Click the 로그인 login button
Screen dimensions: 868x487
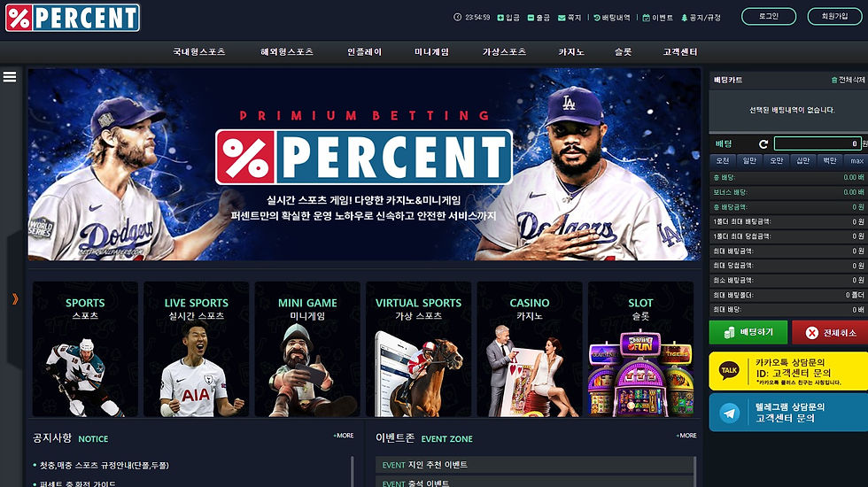pyautogui.click(x=769, y=17)
